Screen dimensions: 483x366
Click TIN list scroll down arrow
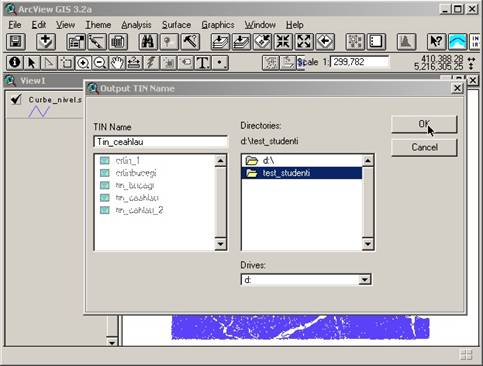[x=220, y=244]
